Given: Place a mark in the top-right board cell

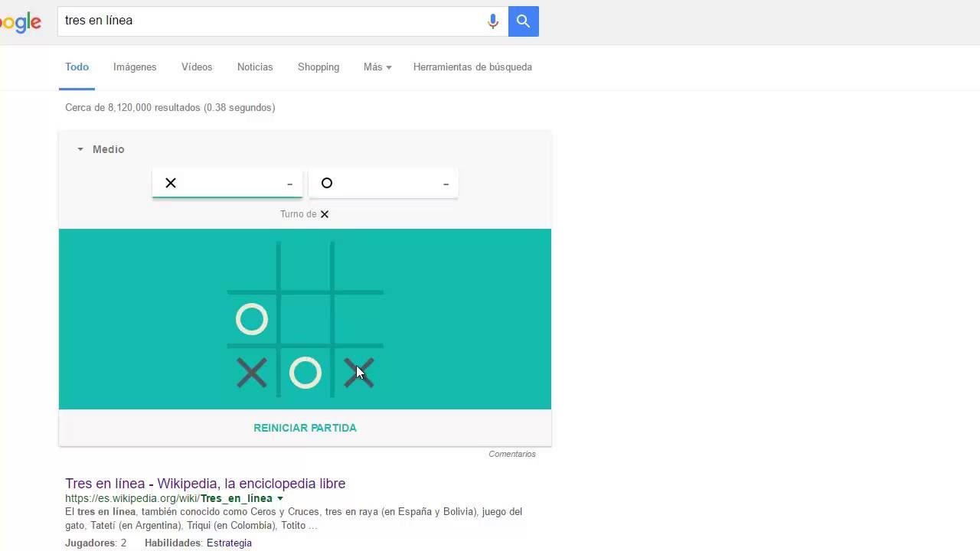Looking at the screenshot, I should click(x=359, y=266).
